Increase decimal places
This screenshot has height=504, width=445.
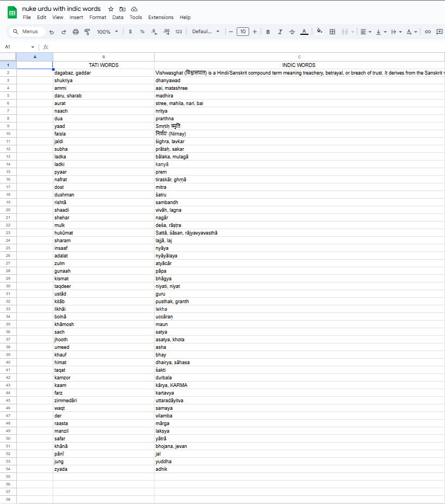(166, 32)
